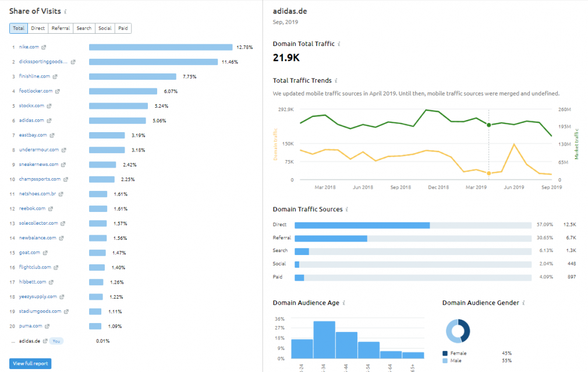This screenshot has height=372, width=588.
Task: Open external link icon beside goat.com
Action: coord(45,253)
